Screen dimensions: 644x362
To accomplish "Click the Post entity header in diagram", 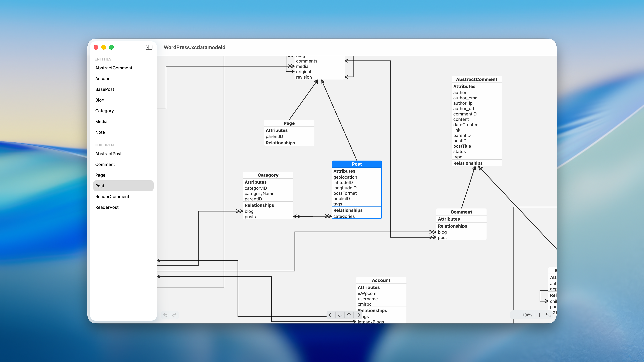I will [x=357, y=164].
